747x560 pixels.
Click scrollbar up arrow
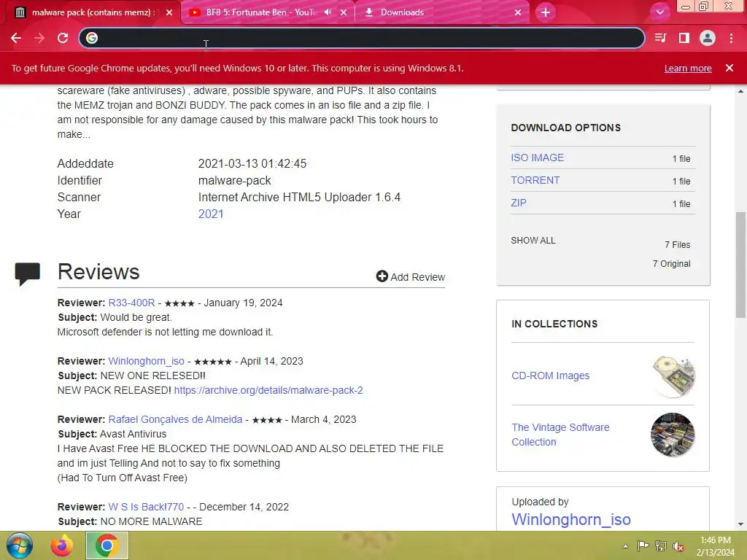point(740,90)
